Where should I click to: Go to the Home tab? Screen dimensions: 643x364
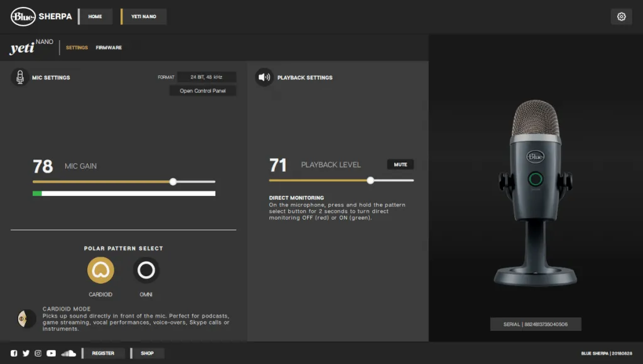point(95,16)
